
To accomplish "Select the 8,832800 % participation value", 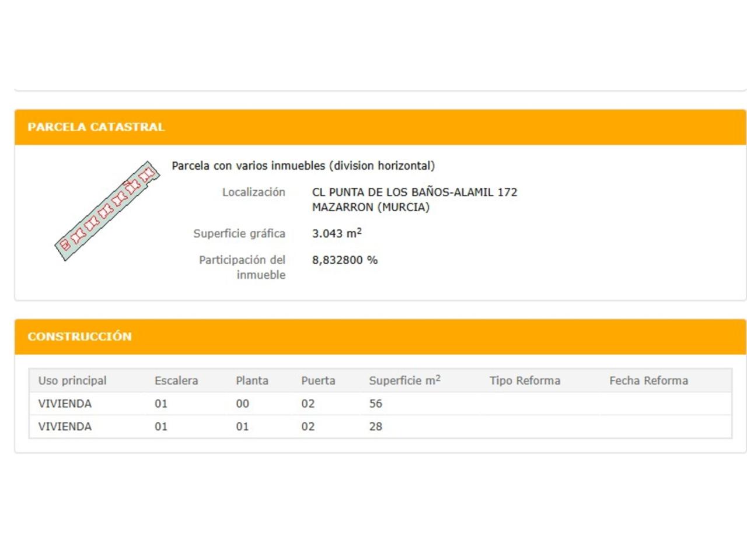I will point(344,260).
